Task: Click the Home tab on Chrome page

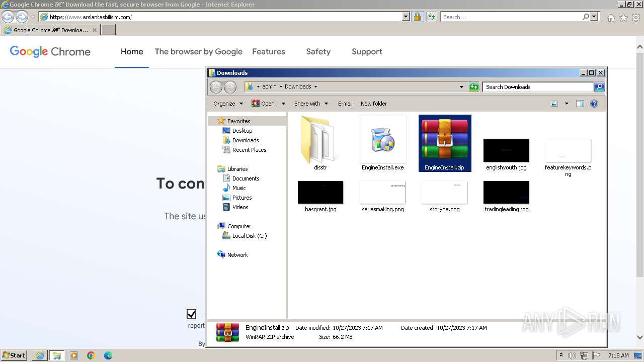Action: point(132,51)
